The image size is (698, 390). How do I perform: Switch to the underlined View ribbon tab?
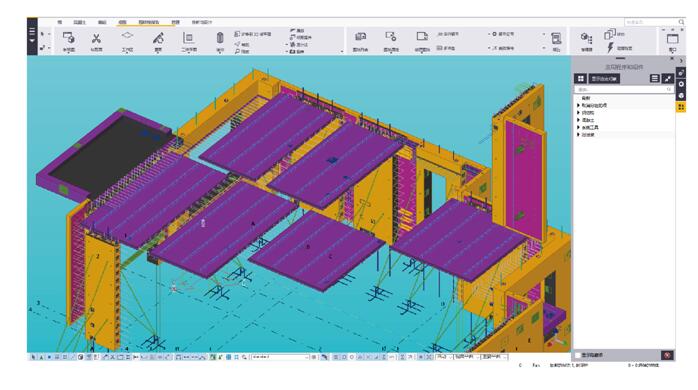tap(122, 22)
